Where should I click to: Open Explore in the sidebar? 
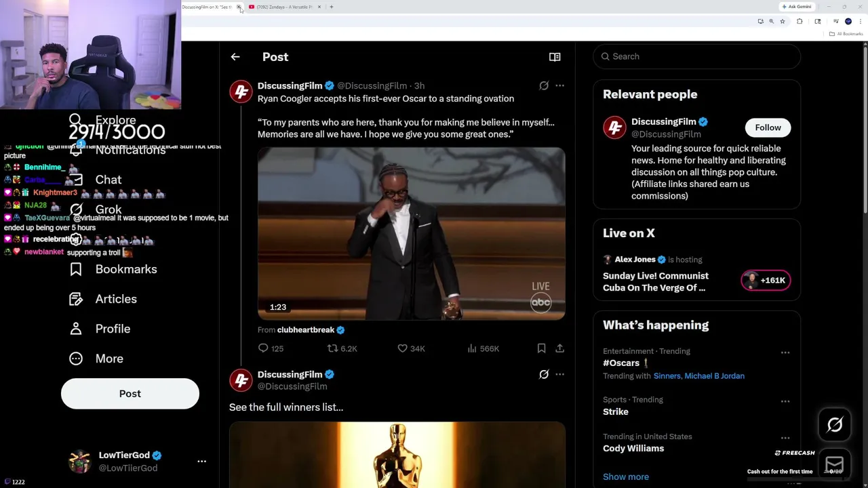tap(103, 120)
